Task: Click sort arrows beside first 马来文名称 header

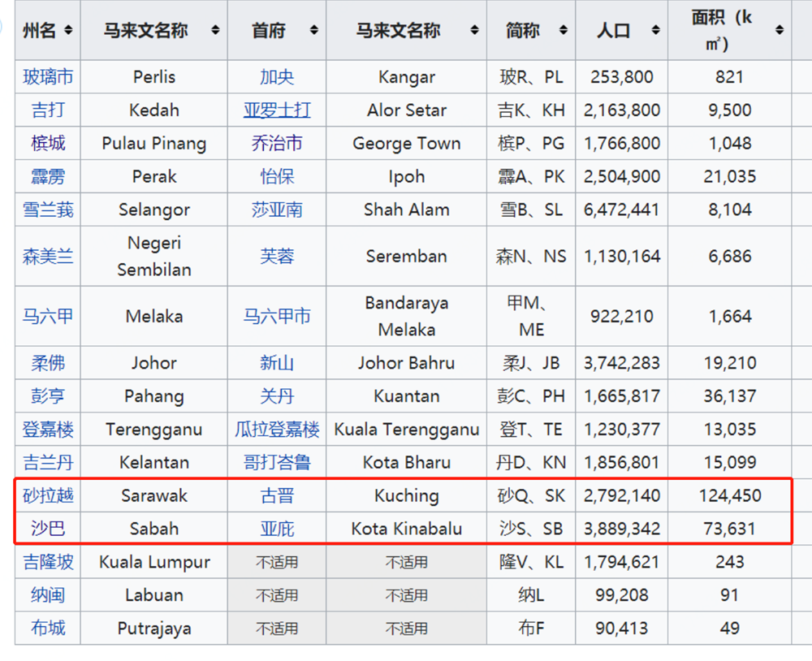Action: click(215, 30)
